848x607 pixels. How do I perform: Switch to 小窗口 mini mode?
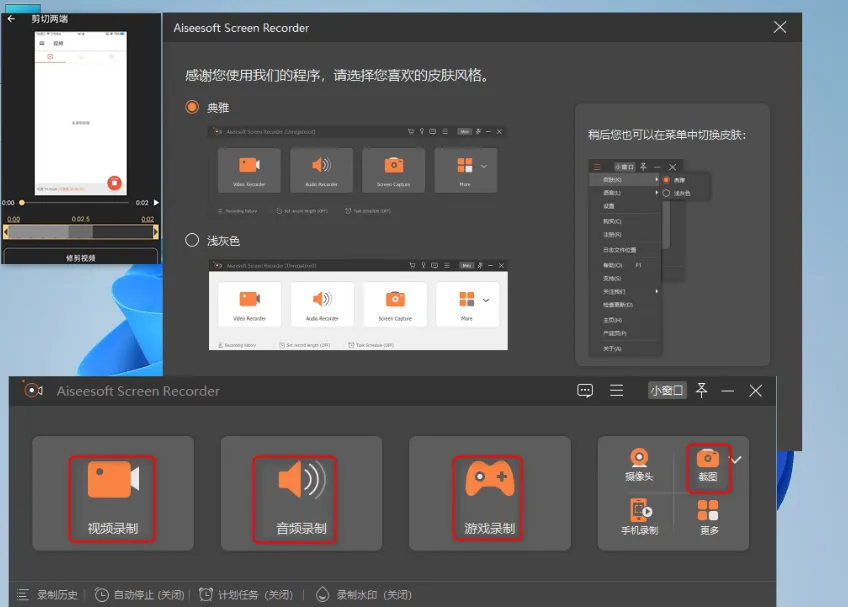667,391
